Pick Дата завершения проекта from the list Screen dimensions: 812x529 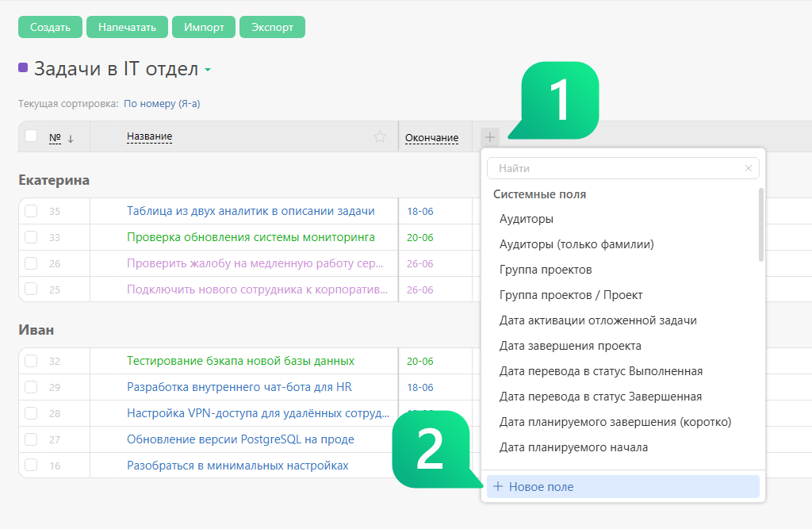[x=570, y=346]
